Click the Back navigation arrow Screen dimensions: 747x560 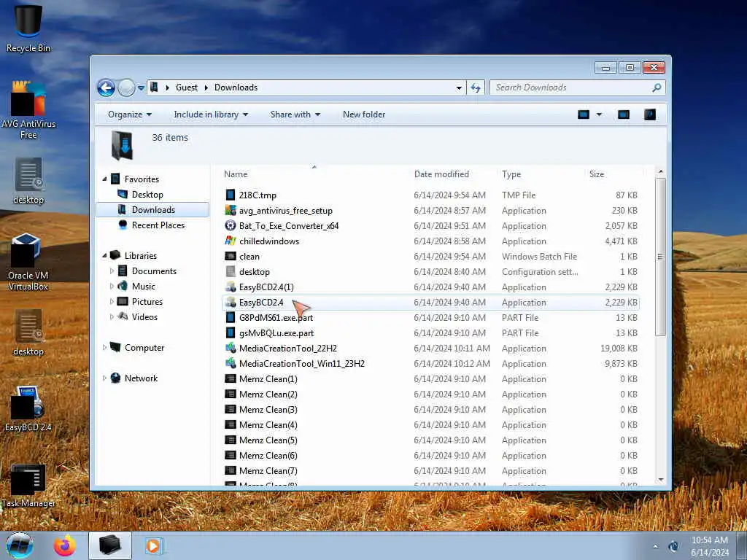(106, 87)
